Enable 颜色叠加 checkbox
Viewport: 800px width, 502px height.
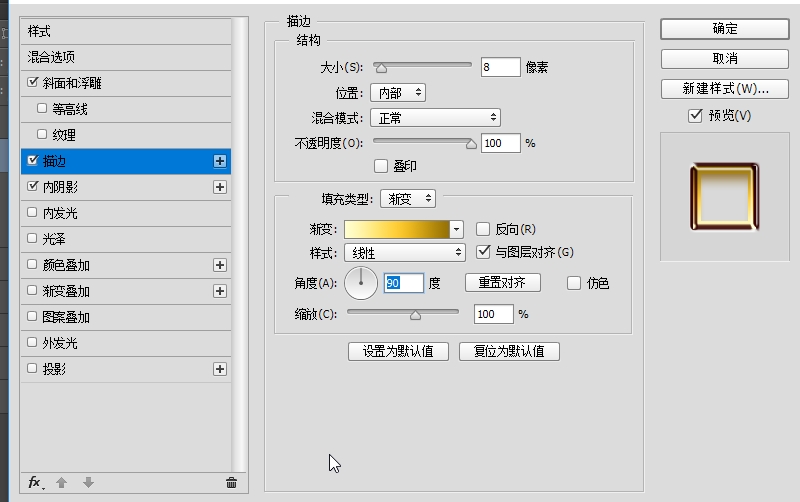pos(32,264)
